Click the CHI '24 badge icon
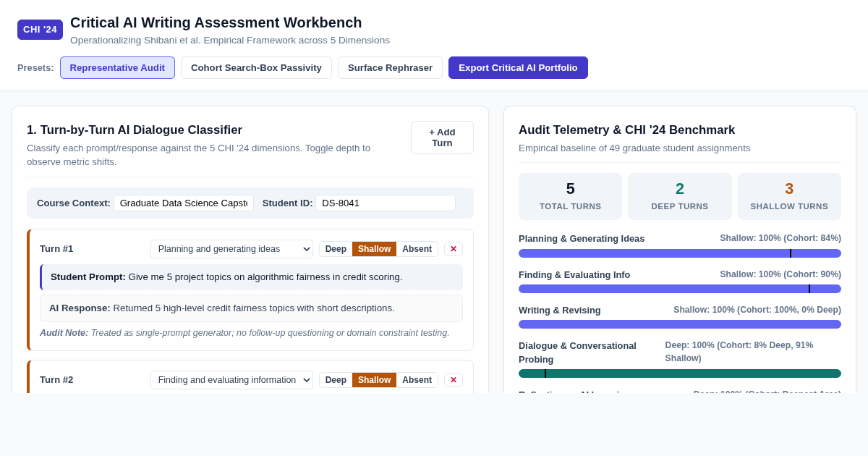 (40, 30)
